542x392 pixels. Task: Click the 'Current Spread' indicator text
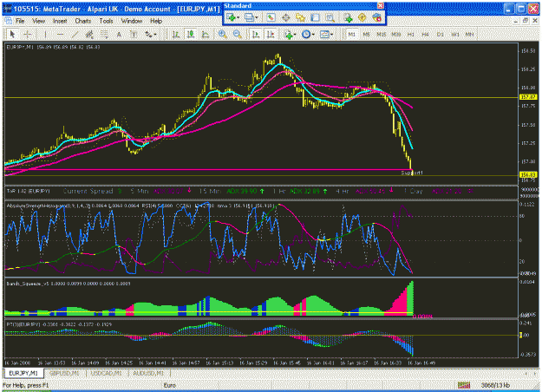tap(88, 191)
